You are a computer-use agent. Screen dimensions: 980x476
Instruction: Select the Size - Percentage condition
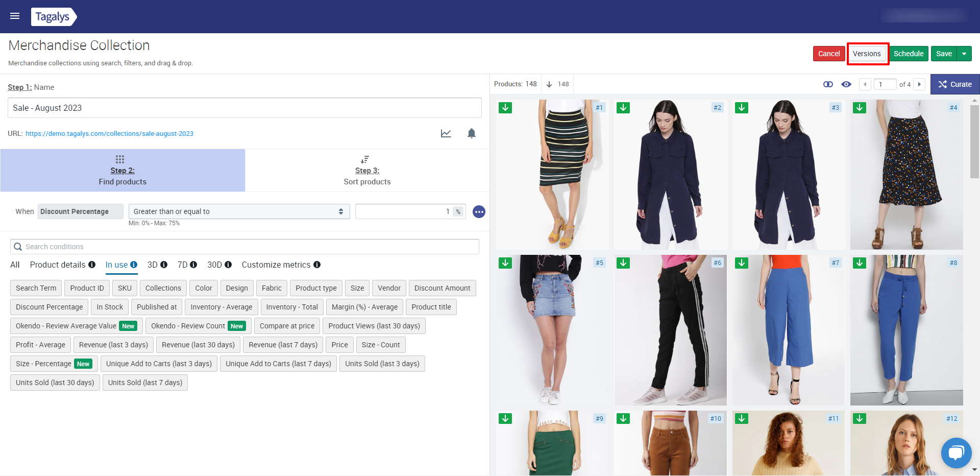pyautogui.click(x=54, y=364)
